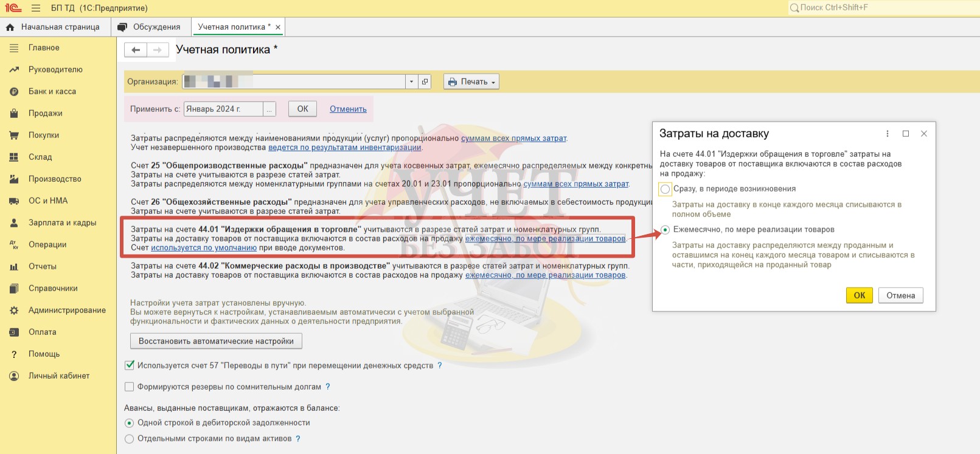Click the question mark next to reserves checkbox

pos(328,387)
